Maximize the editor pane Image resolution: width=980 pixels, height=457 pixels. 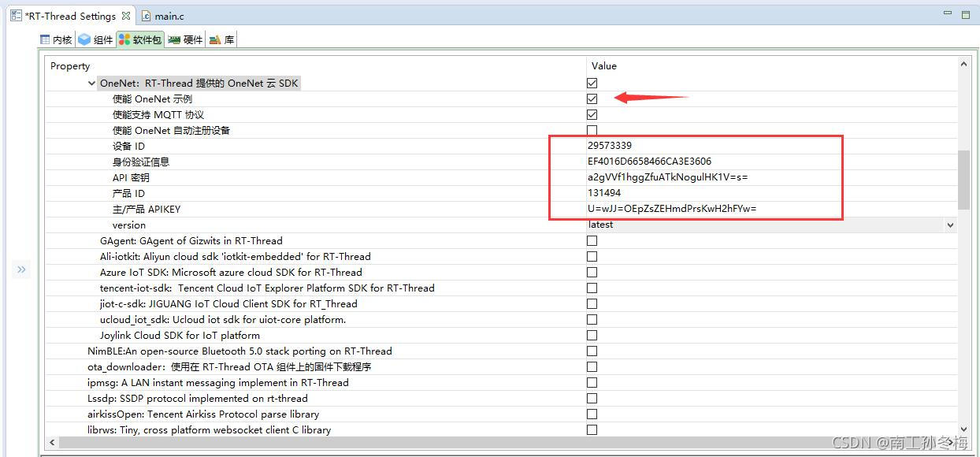point(966,14)
